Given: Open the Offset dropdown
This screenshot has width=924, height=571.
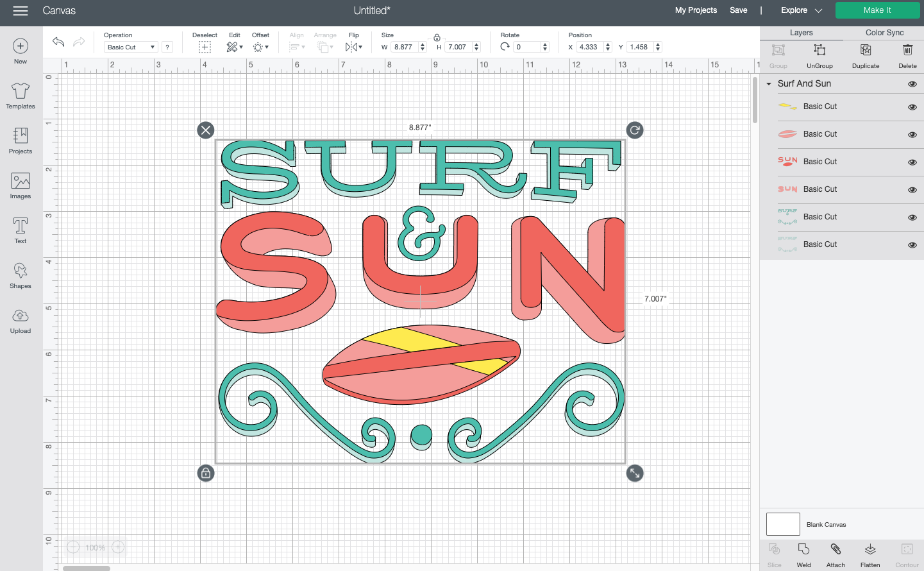Looking at the screenshot, I should (260, 47).
